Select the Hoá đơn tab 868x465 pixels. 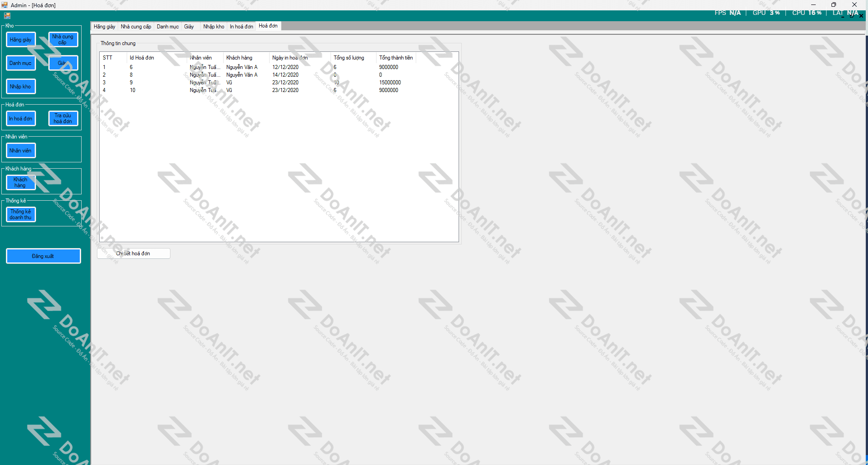[268, 26]
